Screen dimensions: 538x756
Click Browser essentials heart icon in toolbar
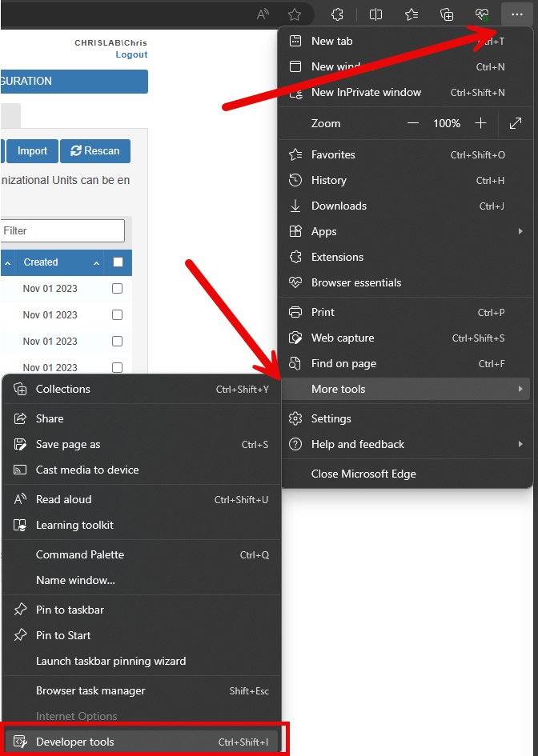pyautogui.click(x=481, y=14)
